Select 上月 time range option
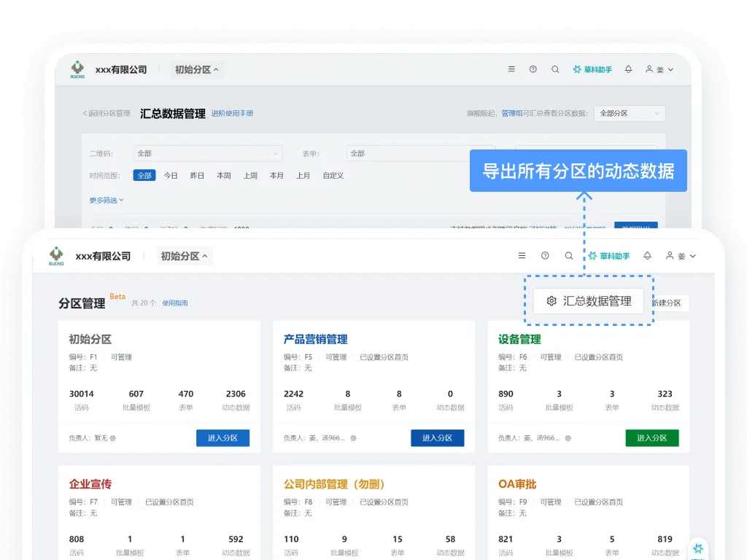 pyautogui.click(x=303, y=175)
